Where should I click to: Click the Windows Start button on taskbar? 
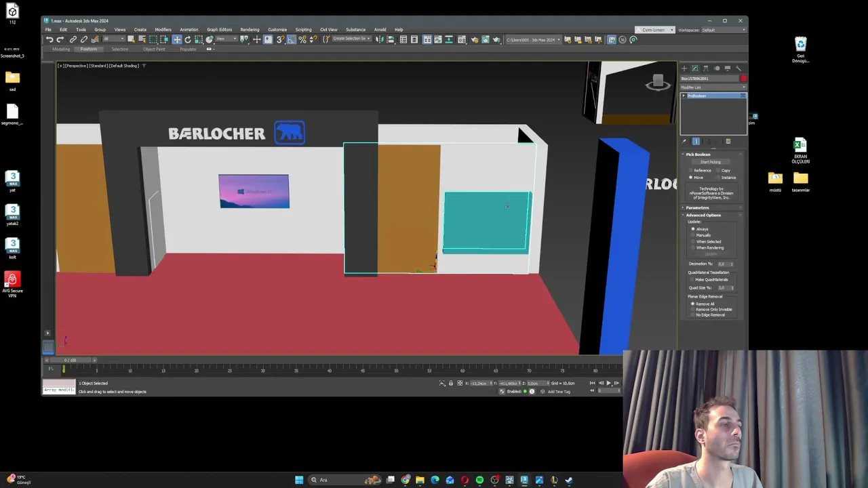click(299, 480)
